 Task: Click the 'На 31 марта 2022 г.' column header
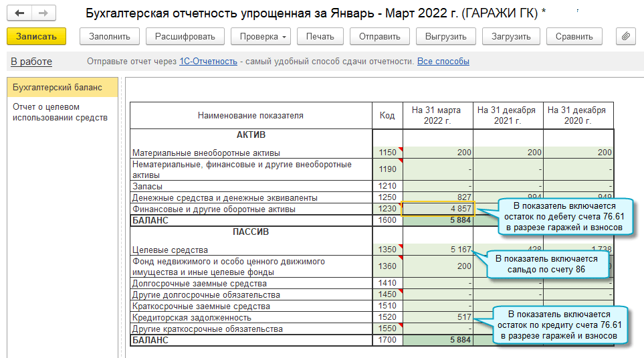pyautogui.click(x=438, y=116)
